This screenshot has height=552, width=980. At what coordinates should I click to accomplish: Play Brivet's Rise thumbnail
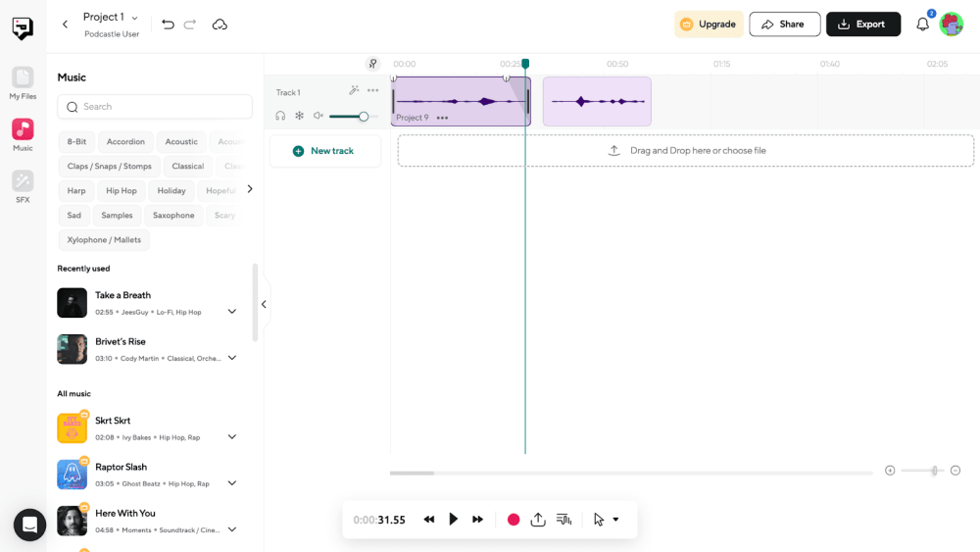pos(72,349)
